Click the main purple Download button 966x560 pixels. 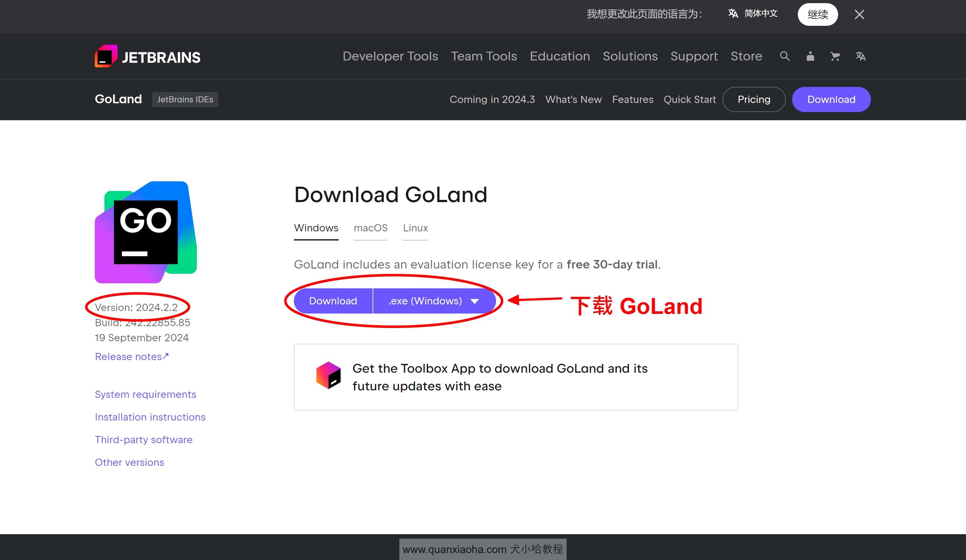pos(333,301)
